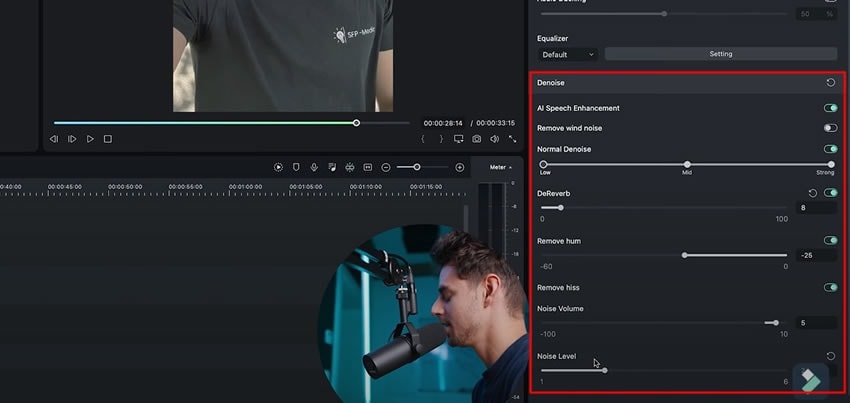
Task: Take a snapshot with the camera icon
Action: click(x=476, y=139)
